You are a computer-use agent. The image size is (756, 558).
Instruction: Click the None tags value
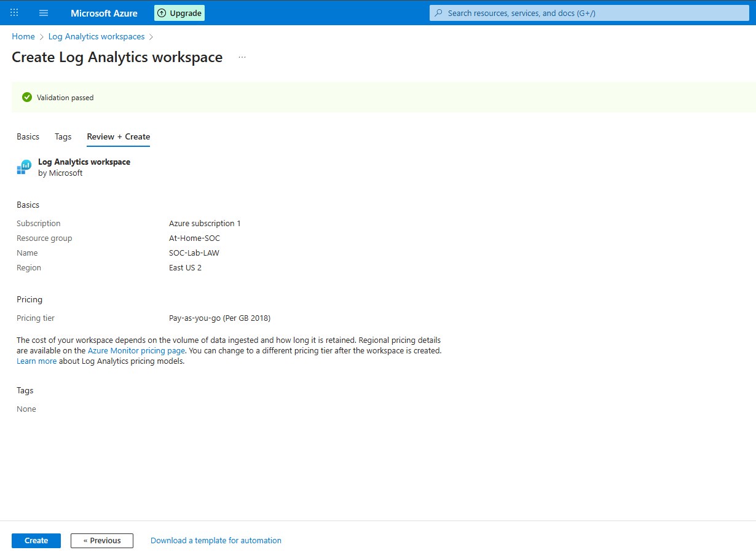(x=26, y=409)
